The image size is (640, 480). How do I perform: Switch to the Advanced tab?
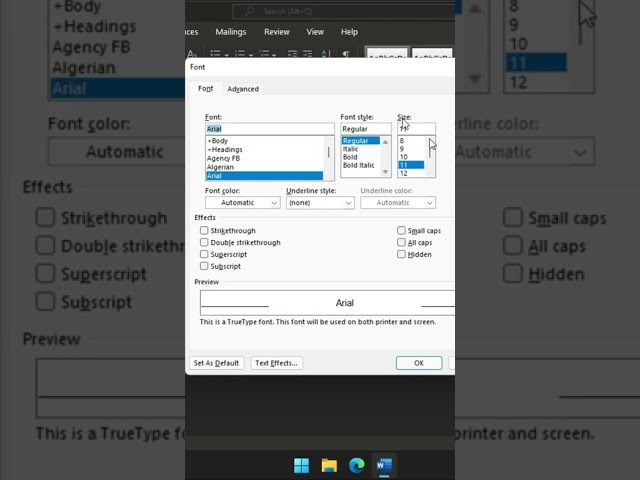(243, 89)
